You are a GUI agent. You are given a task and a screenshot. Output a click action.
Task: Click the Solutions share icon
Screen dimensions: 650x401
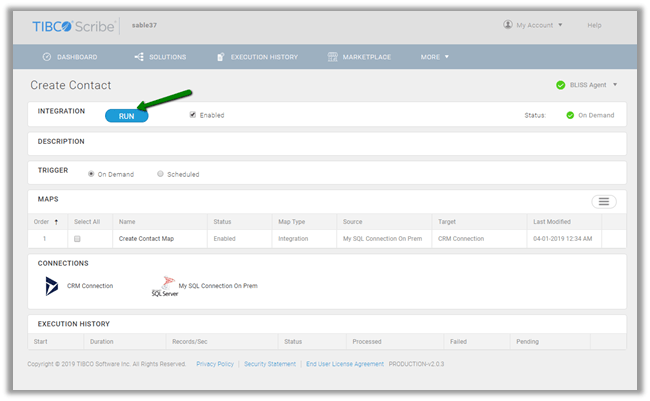pyautogui.click(x=138, y=57)
